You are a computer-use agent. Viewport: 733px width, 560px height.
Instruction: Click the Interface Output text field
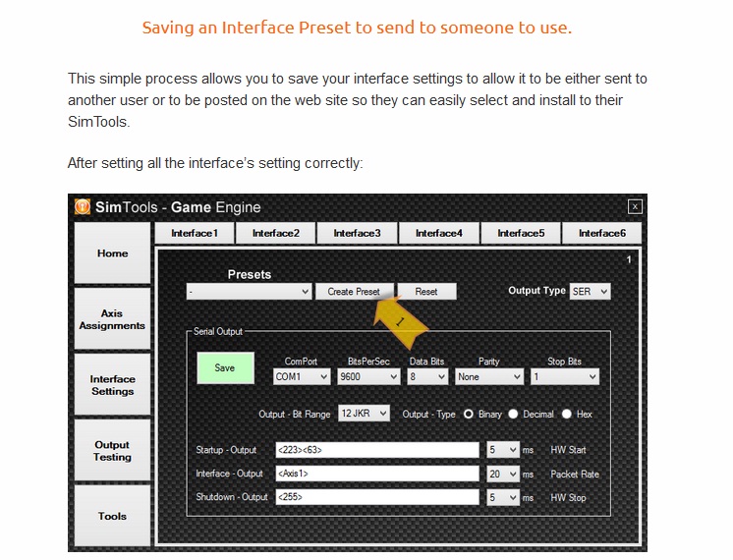click(377, 474)
